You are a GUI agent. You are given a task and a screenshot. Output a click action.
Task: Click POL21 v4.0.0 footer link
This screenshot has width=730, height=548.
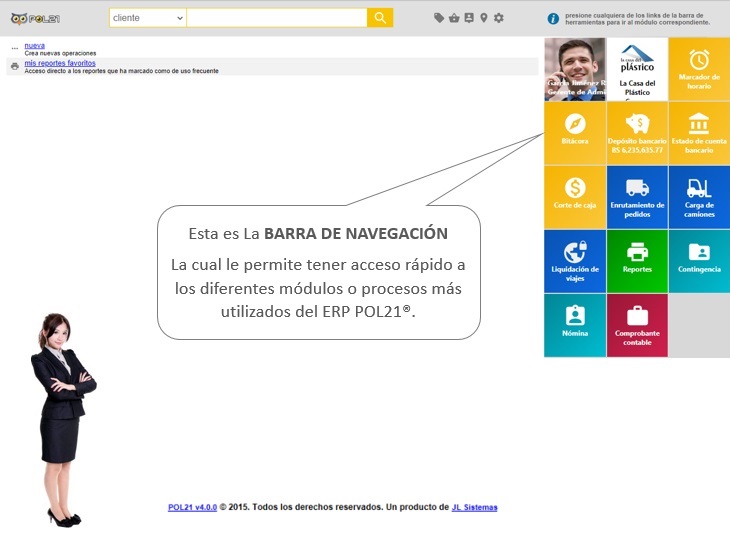tap(192, 507)
